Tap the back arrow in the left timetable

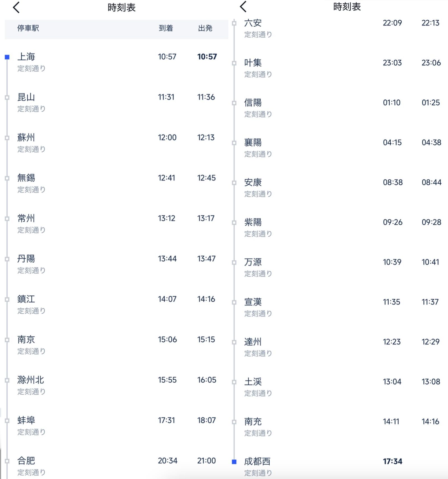coord(16,7)
